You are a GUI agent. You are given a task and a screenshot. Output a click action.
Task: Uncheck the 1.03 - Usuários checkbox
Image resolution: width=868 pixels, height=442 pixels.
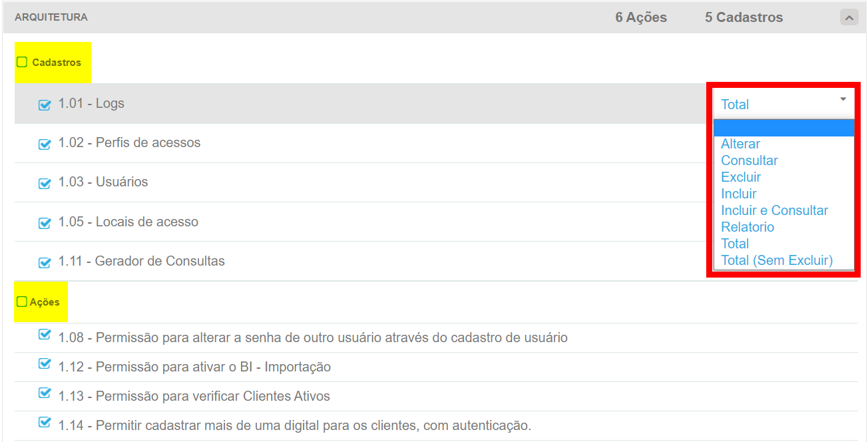click(45, 183)
